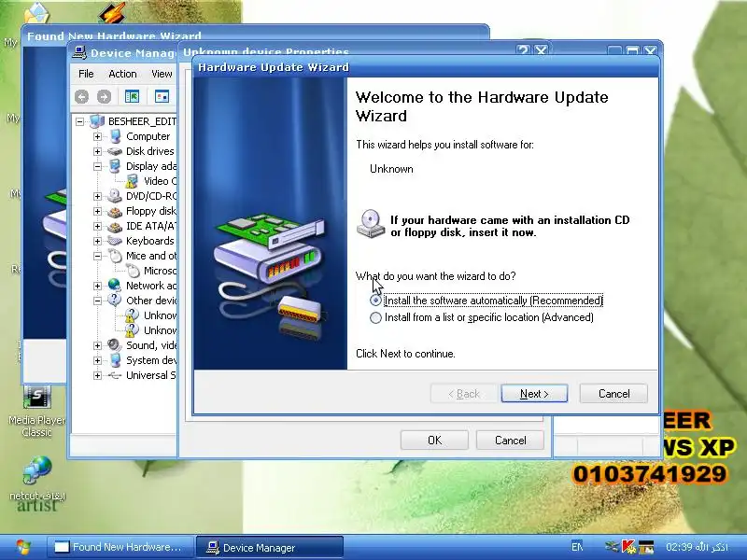The image size is (747, 560).
Task: Select the second Unknown device icon
Action: tap(132, 329)
